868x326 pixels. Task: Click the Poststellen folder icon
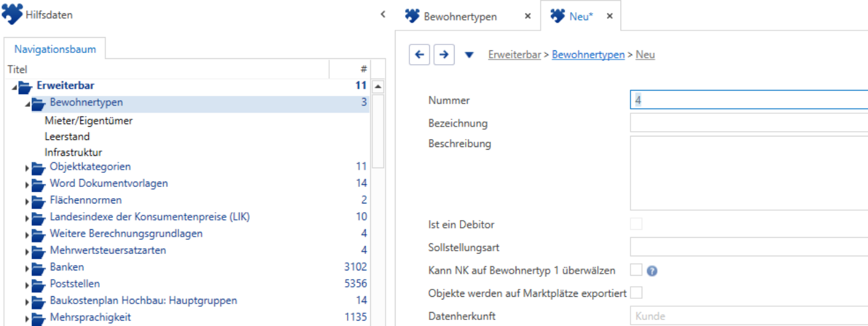38,284
